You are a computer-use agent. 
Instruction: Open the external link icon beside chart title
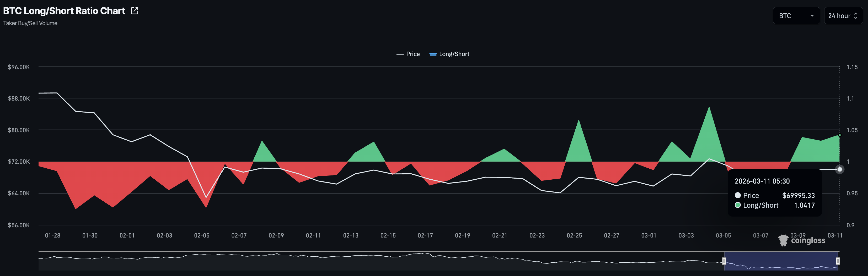(x=135, y=11)
